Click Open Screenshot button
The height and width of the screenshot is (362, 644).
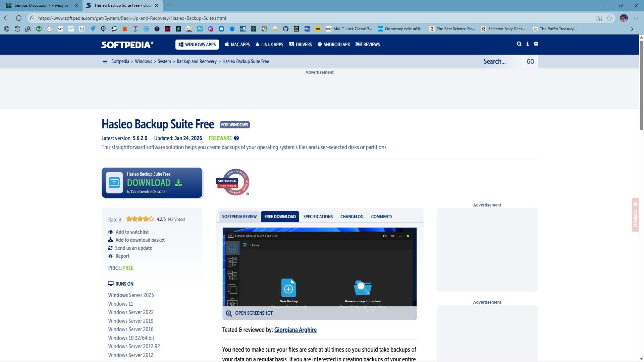tap(250, 313)
